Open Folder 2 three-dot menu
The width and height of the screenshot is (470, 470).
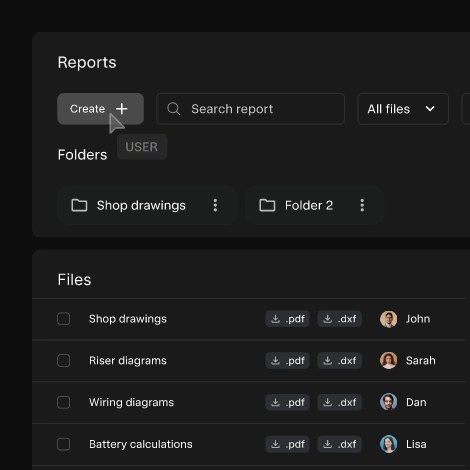click(x=362, y=205)
